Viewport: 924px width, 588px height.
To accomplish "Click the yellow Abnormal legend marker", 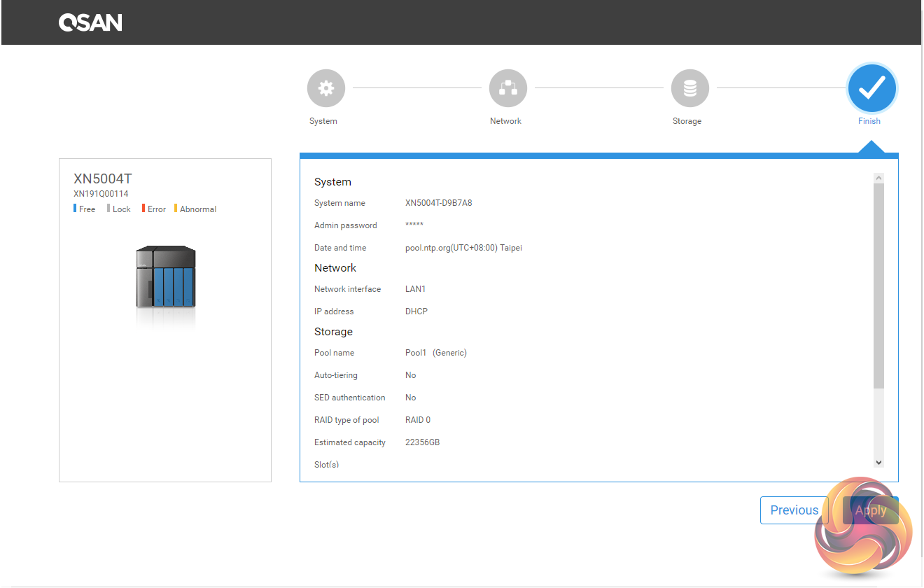I will (x=176, y=209).
